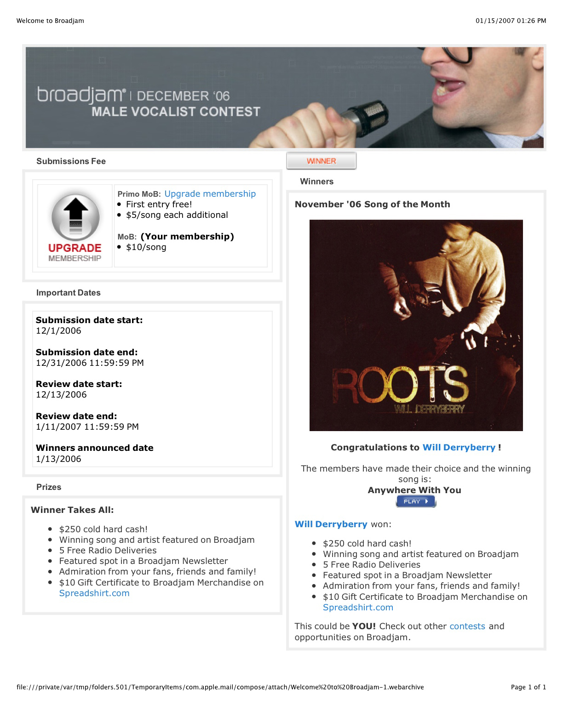Click the Important Dates section heading
The height and width of the screenshot is (728, 563).
click(68, 293)
